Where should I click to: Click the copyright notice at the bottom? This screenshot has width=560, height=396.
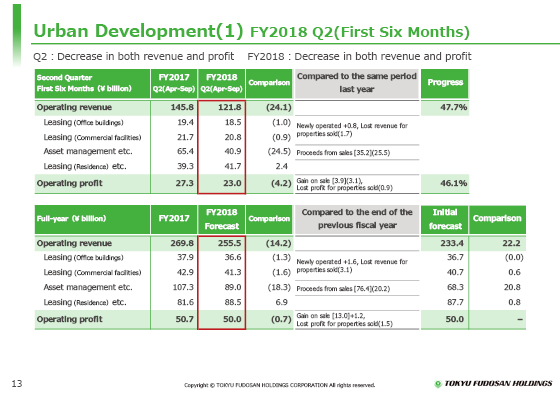click(x=280, y=385)
